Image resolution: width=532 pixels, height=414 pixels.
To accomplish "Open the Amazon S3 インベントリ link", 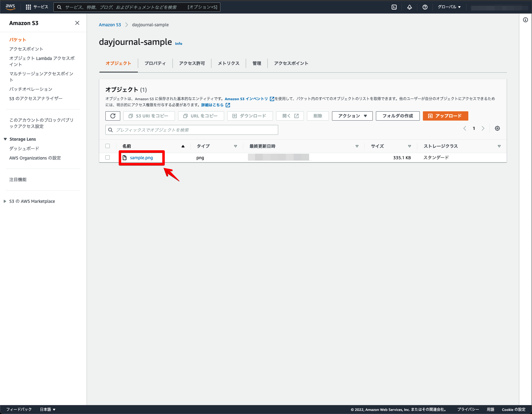I will coord(246,99).
